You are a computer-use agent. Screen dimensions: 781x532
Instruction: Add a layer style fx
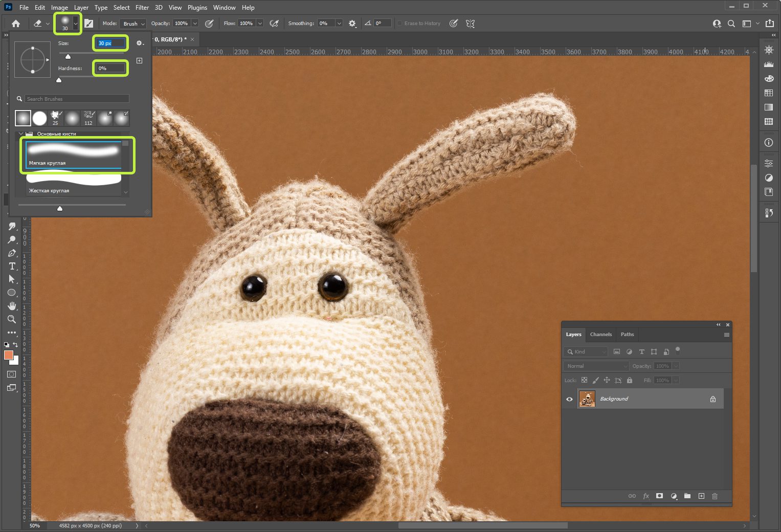point(646,496)
